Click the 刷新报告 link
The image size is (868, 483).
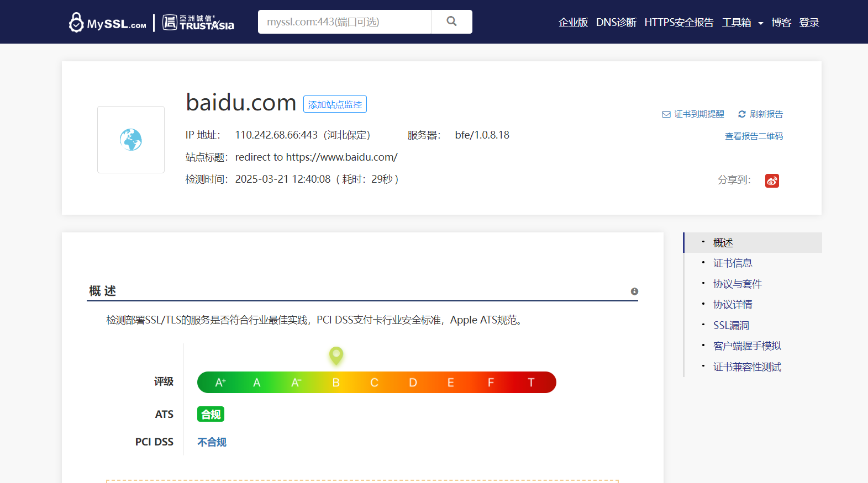766,114
